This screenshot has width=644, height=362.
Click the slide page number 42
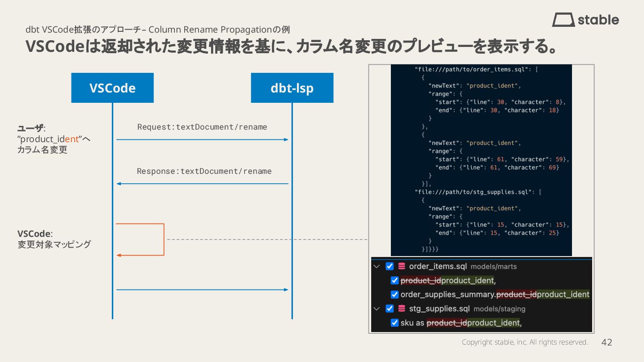click(606, 342)
